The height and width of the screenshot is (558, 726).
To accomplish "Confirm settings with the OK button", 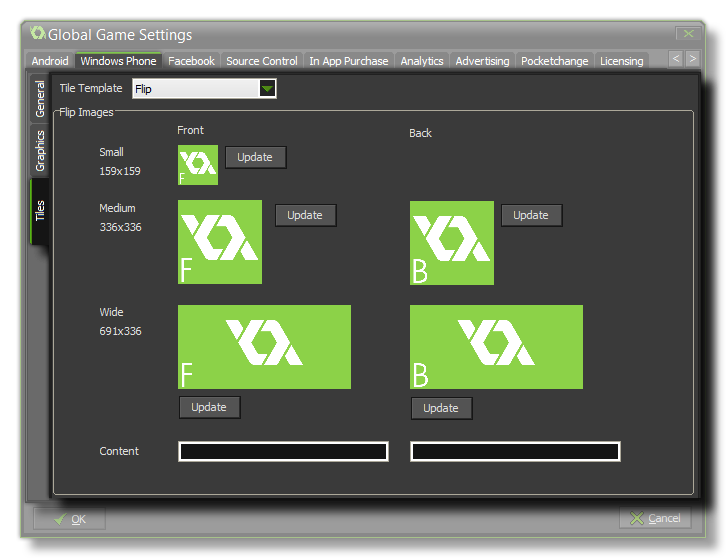I will 69,519.
